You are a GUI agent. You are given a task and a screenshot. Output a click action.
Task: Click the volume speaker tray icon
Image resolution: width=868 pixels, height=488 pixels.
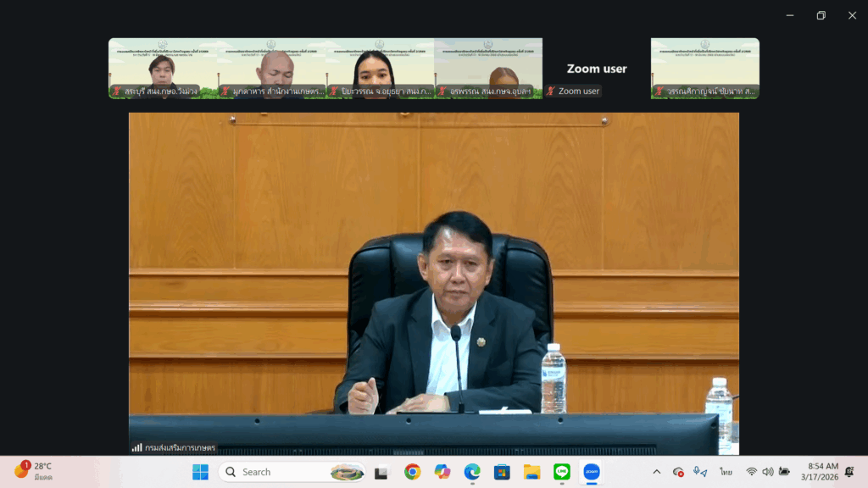click(x=767, y=472)
